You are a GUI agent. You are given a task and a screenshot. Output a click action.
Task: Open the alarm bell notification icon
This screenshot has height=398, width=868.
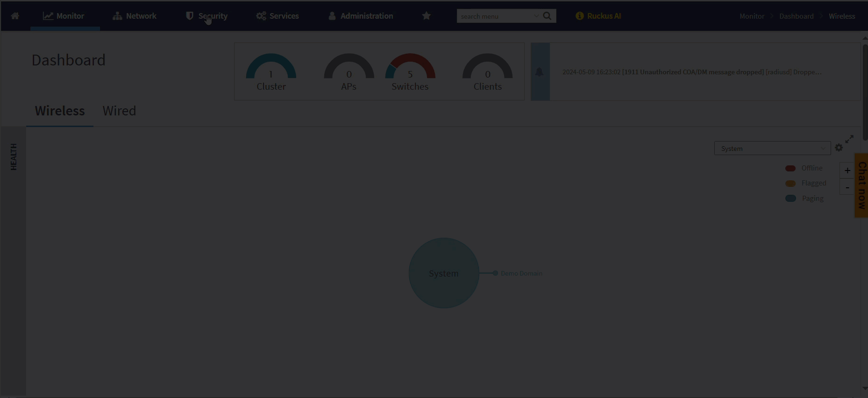[540, 72]
